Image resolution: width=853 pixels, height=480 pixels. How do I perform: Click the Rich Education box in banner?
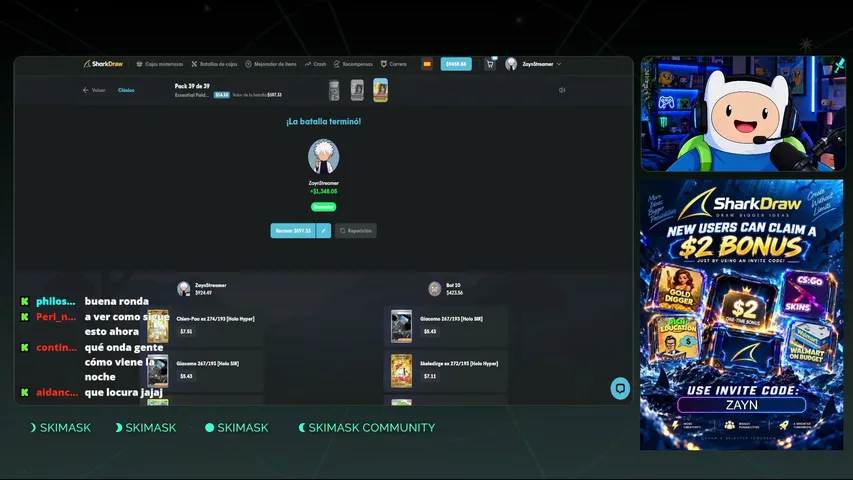(x=676, y=339)
